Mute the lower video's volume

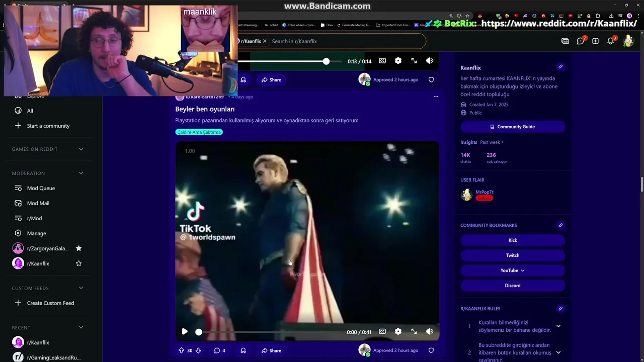tap(430, 332)
